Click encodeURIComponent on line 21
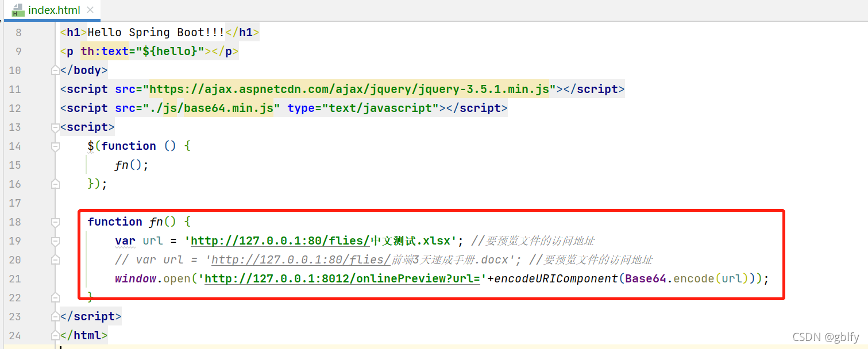868x349 pixels. 556,278
